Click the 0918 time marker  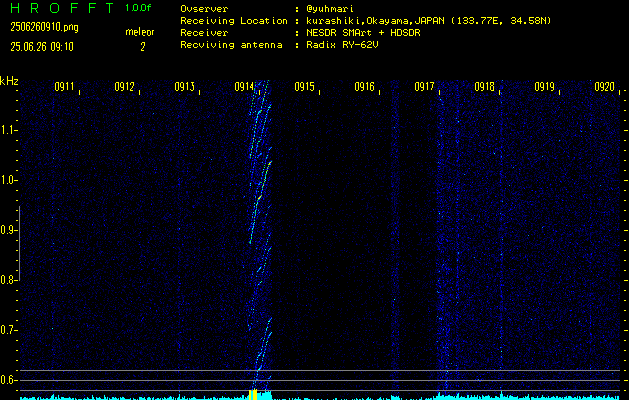click(484, 87)
